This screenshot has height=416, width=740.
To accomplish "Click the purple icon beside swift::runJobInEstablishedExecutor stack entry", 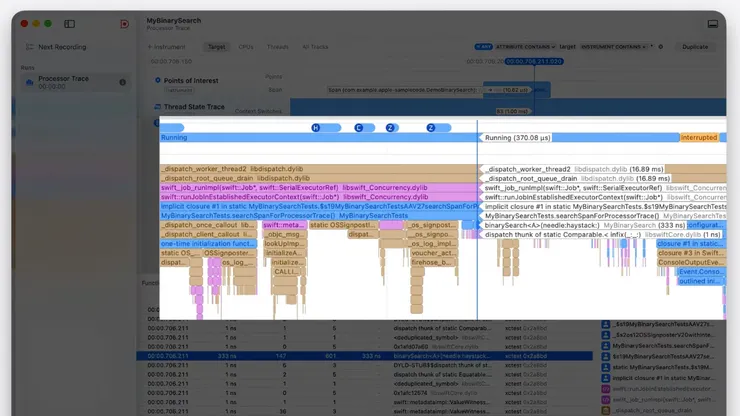I will (605, 389).
